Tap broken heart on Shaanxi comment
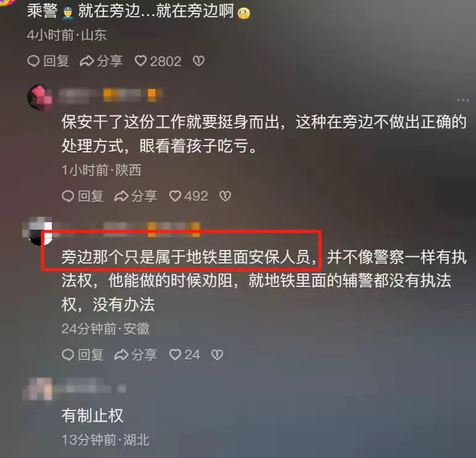Screen dimensions: 476x458 click(x=225, y=196)
